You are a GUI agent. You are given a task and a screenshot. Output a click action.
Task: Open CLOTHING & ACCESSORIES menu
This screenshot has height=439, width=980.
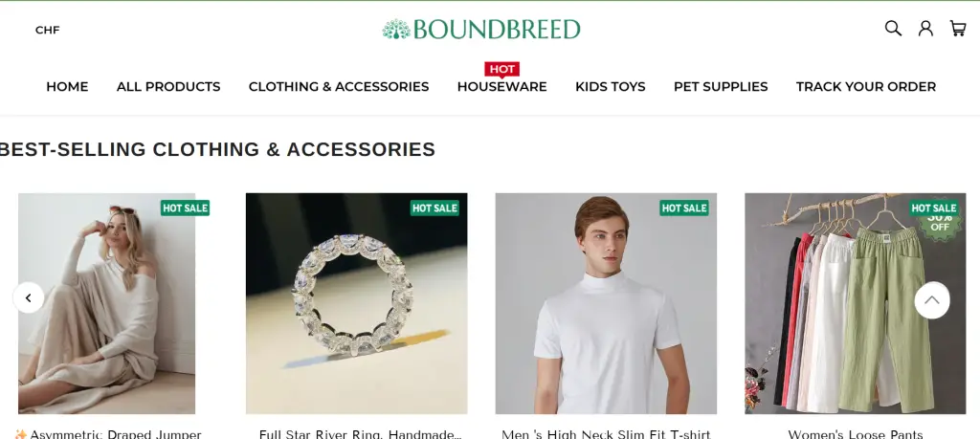pos(339,87)
